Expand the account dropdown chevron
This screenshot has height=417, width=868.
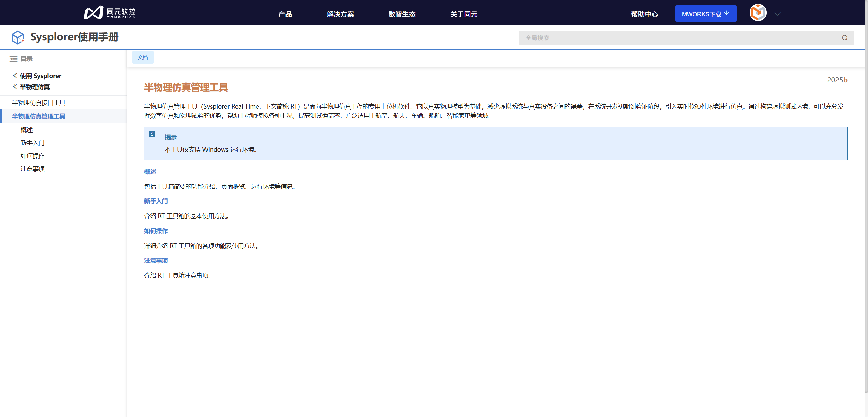click(x=778, y=14)
